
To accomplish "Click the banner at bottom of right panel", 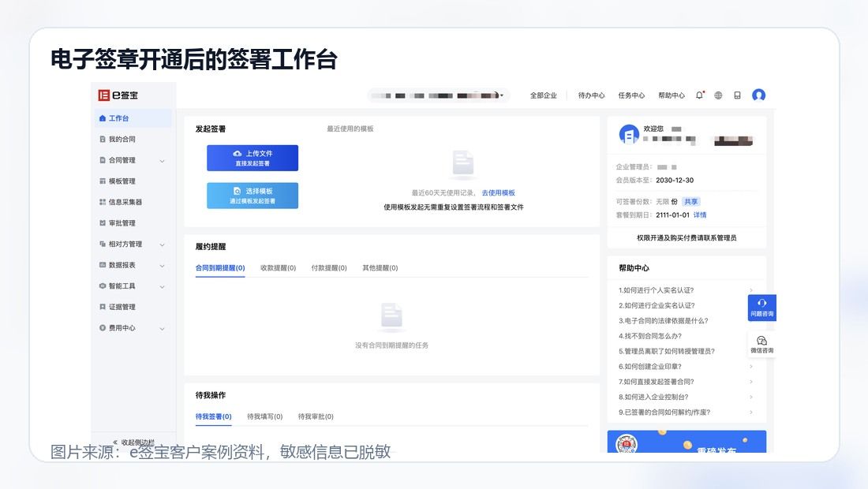I will click(x=687, y=442).
